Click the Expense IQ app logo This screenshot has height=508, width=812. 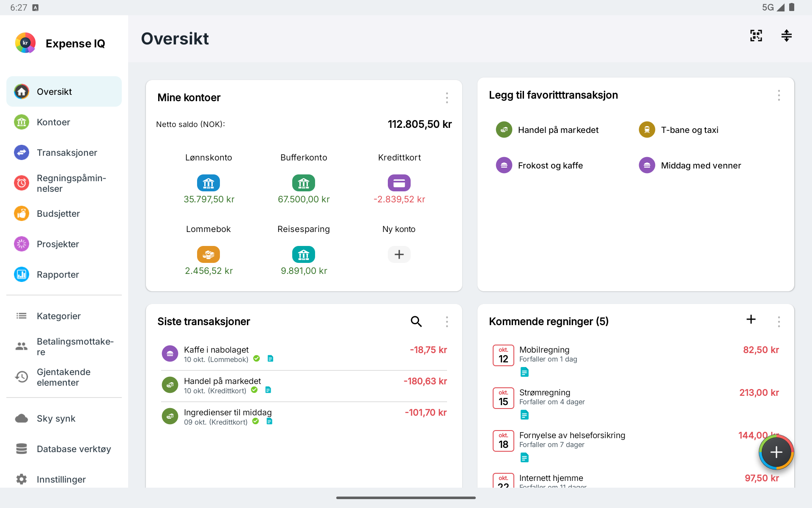coord(25,43)
